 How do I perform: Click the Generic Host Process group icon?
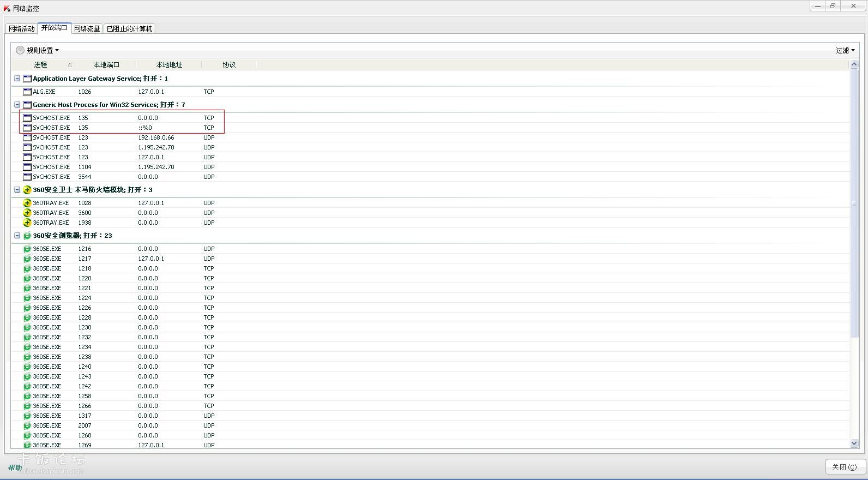coord(27,105)
